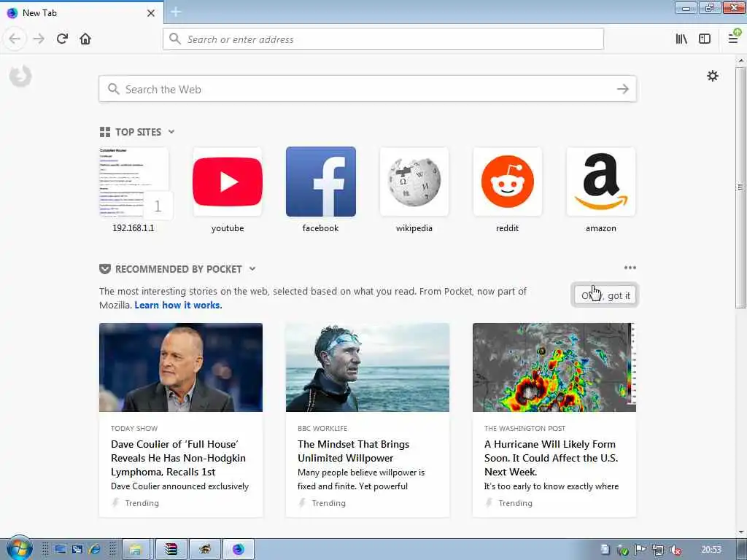This screenshot has width=747, height=560.
Task: Open The Mindset That Brings Unlimited Willpower headline
Action: pos(353,451)
